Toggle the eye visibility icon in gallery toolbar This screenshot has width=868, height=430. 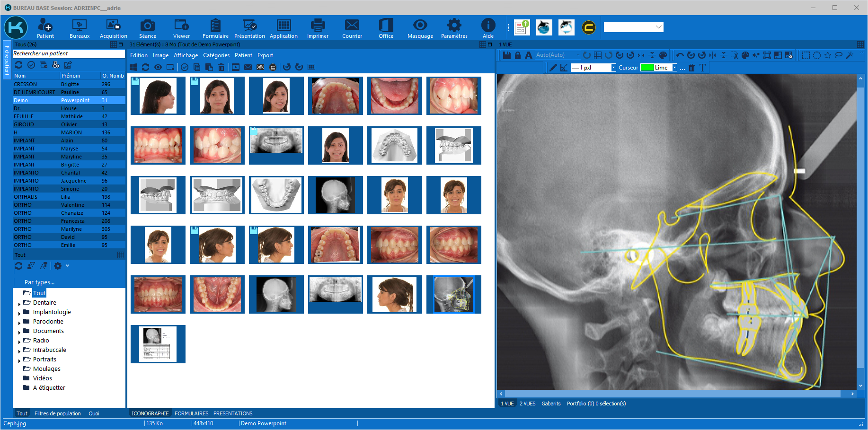pos(158,67)
